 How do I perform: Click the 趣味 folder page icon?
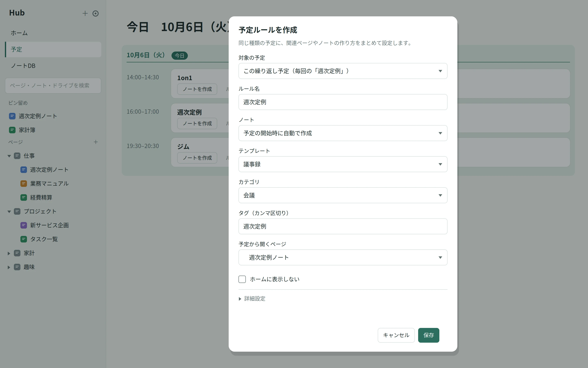coord(17,267)
